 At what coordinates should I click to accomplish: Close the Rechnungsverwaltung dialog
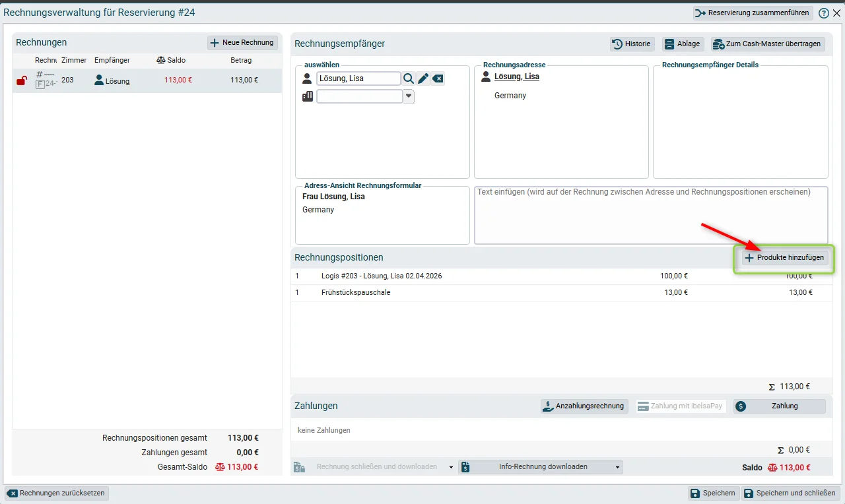click(x=836, y=13)
